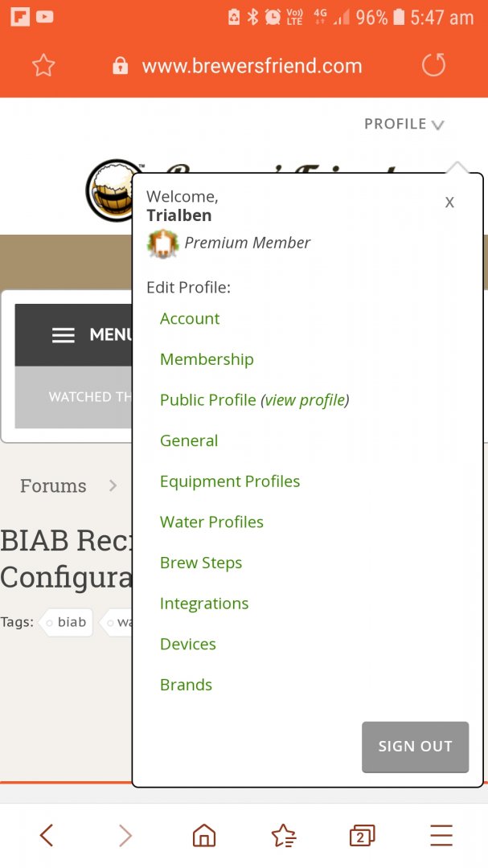This screenshot has height=868, width=488.
Task: Open the bookmarks list icon
Action: tap(283, 836)
